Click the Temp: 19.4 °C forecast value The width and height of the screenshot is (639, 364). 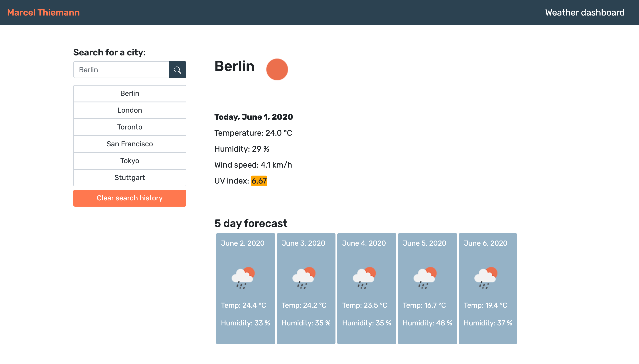[485, 305]
